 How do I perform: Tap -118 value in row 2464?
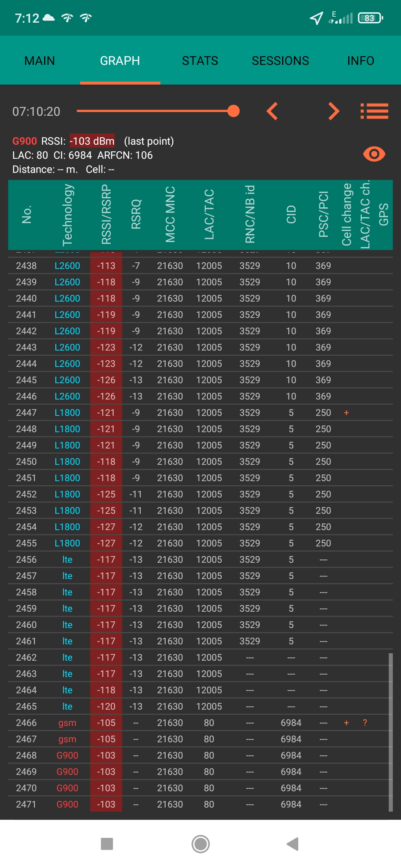tap(106, 690)
